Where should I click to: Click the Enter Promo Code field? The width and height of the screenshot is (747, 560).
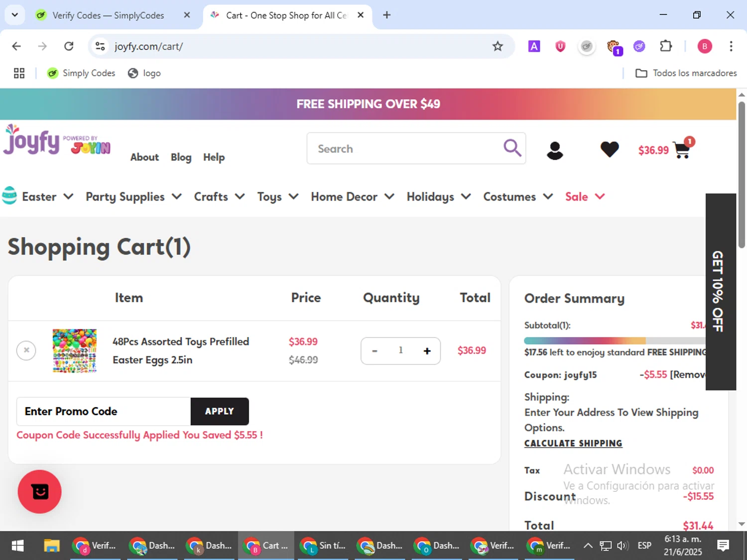click(x=104, y=411)
